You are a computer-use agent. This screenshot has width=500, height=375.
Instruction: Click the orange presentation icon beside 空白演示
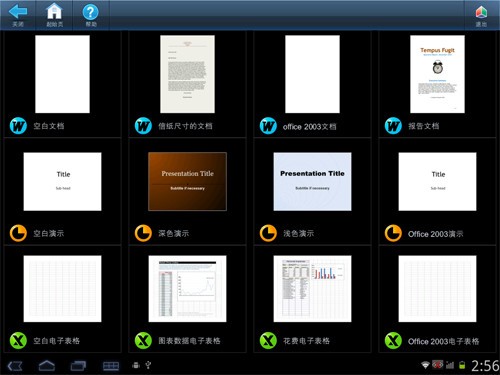click(18, 233)
